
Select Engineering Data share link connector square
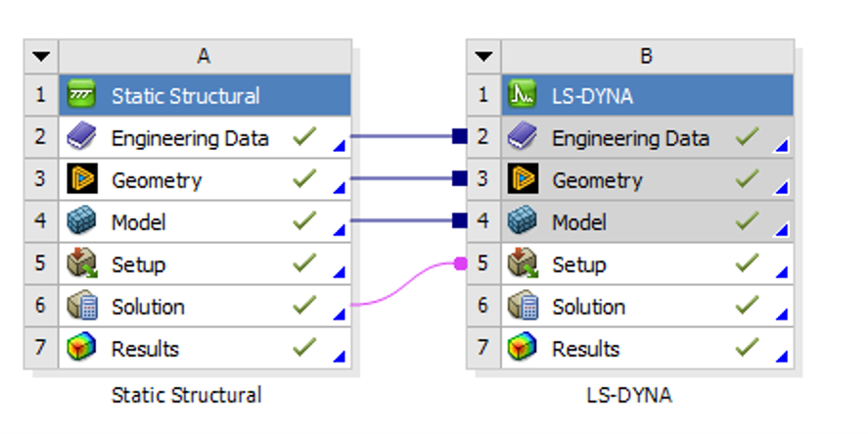[460, 136]
